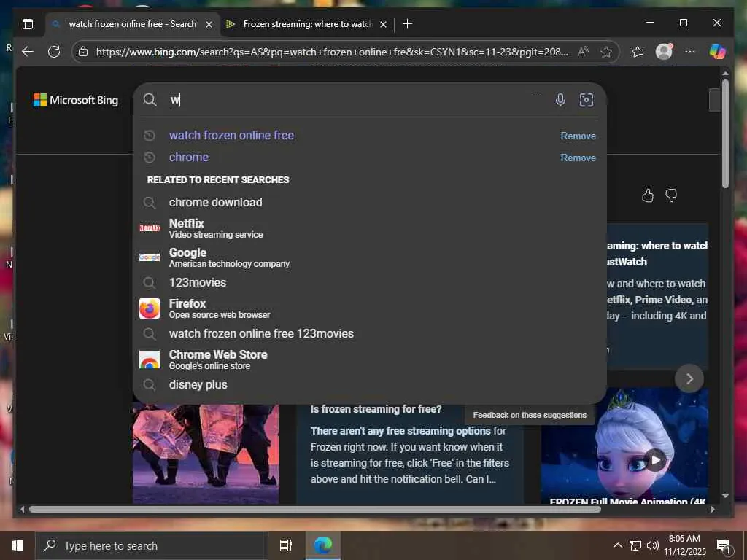Open the network icon in system tray
Image resolution: width=747 pixels, height=560 pixels.
pyautogui.click(x=635, y=545)
